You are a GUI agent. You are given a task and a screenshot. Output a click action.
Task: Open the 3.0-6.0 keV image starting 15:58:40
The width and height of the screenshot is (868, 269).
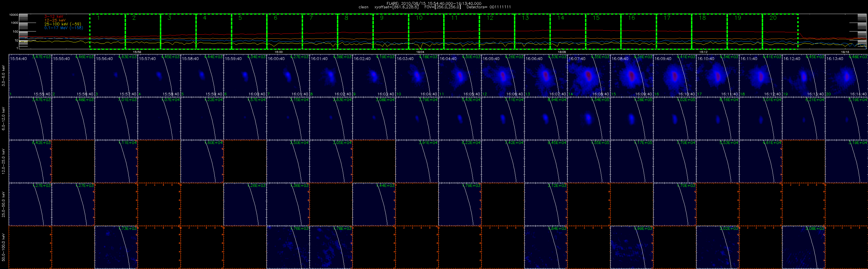coord(202,76)
